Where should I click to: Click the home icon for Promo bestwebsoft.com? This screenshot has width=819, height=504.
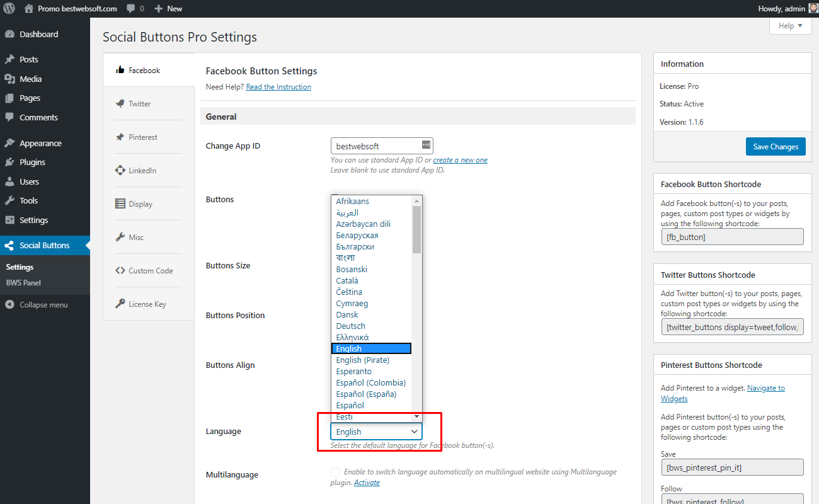29,9
